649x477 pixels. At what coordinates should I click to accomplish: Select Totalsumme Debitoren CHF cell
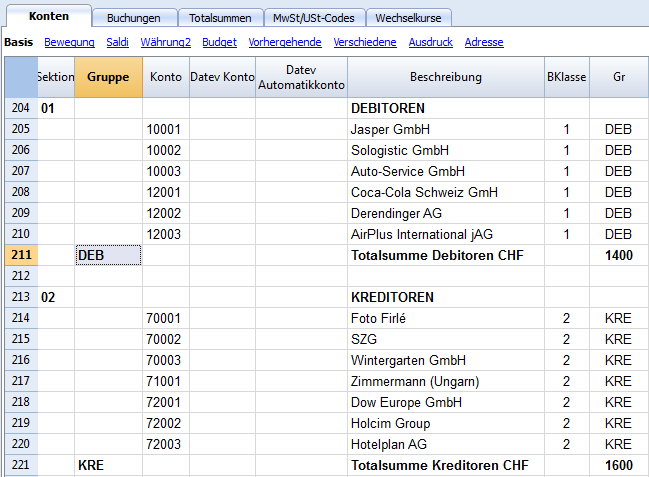coord(446,255)
